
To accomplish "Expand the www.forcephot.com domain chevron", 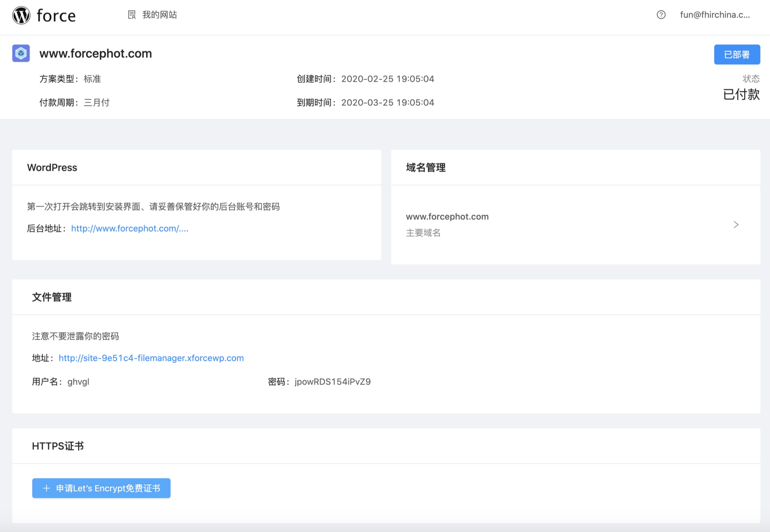I will click(736, 225).
